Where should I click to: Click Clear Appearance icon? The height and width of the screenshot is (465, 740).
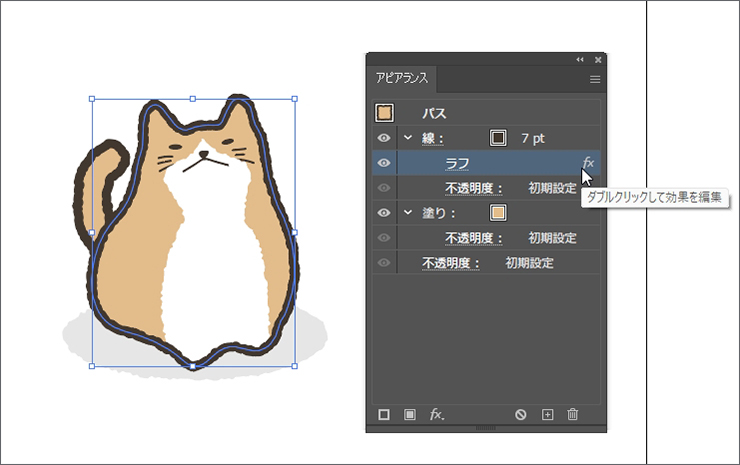[x=521, y=414]
